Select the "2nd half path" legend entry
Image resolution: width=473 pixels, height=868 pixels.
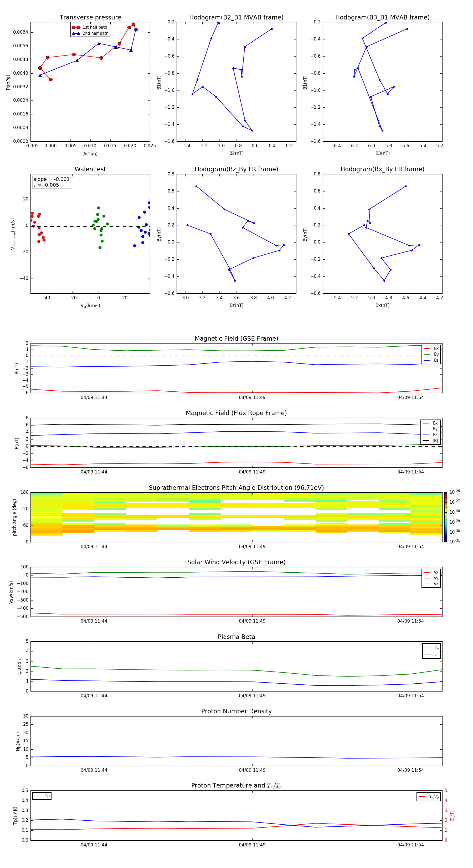(90, 33)
